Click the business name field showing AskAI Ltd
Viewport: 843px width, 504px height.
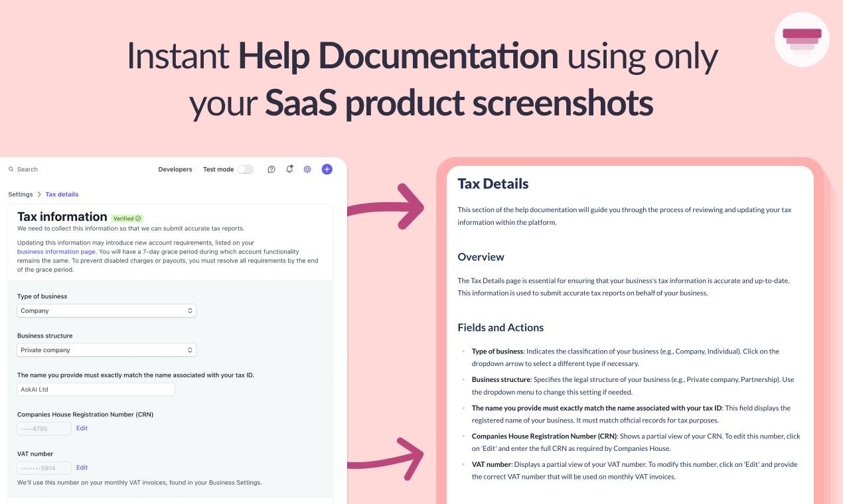[96, 389]
